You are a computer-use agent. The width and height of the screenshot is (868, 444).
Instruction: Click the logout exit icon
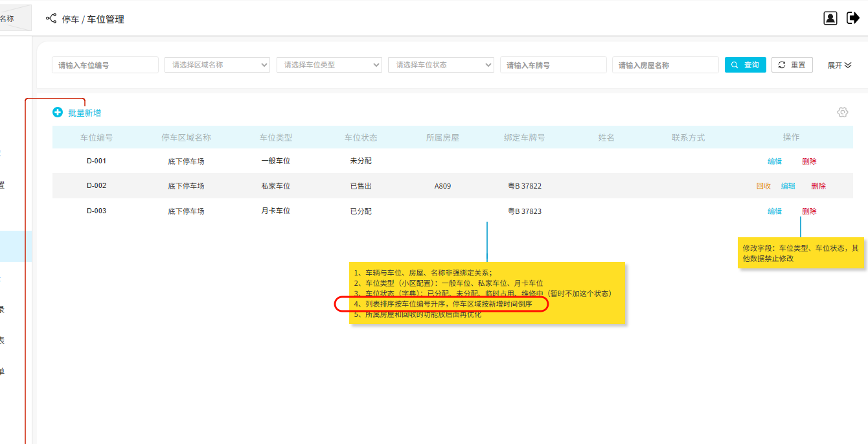[x=852, y=18]
